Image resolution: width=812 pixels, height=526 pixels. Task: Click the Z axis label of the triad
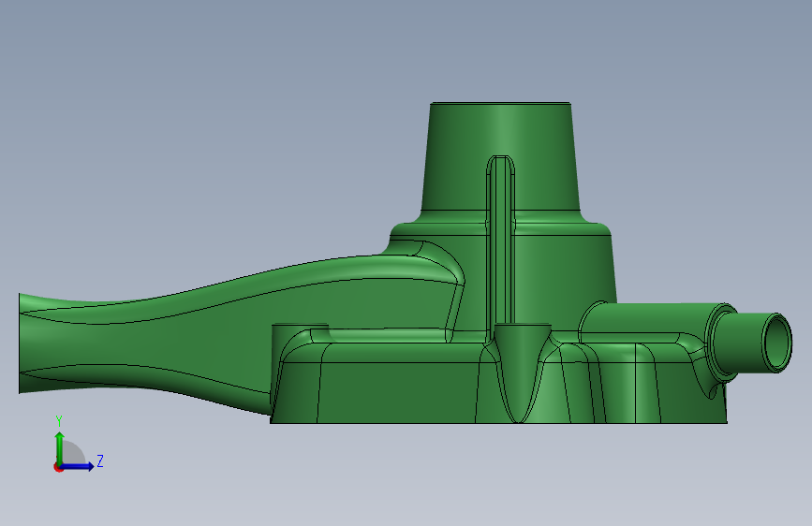click(x=100, y=460)
